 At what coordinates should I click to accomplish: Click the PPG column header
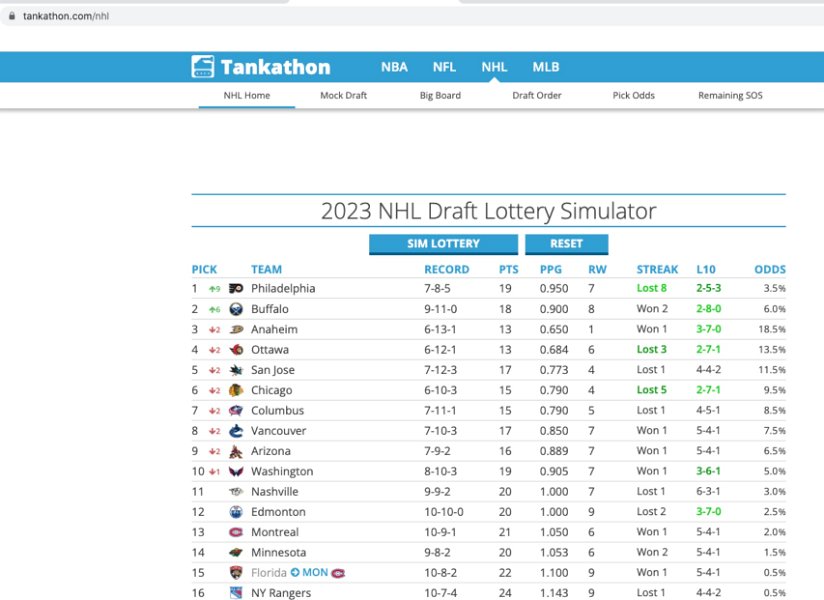[550, 270]
